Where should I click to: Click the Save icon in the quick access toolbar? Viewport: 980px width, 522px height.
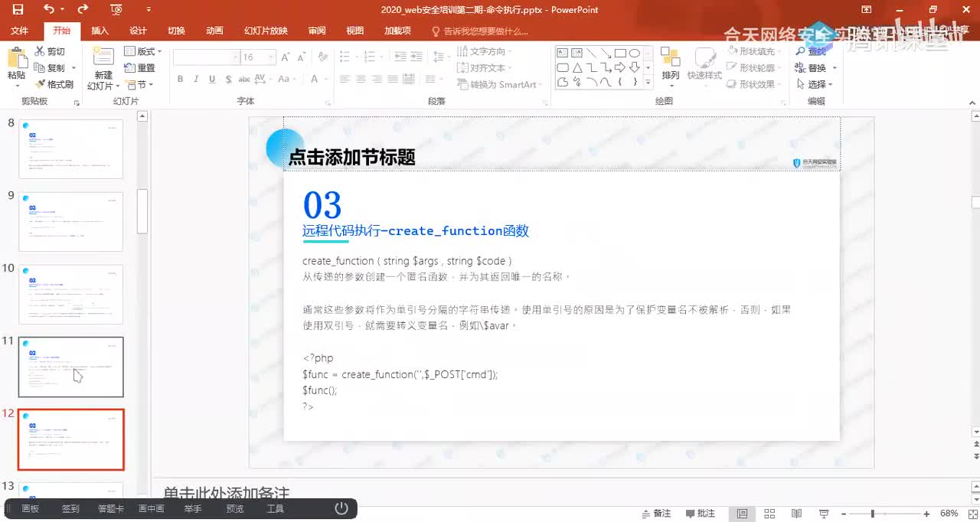(18, 10)
